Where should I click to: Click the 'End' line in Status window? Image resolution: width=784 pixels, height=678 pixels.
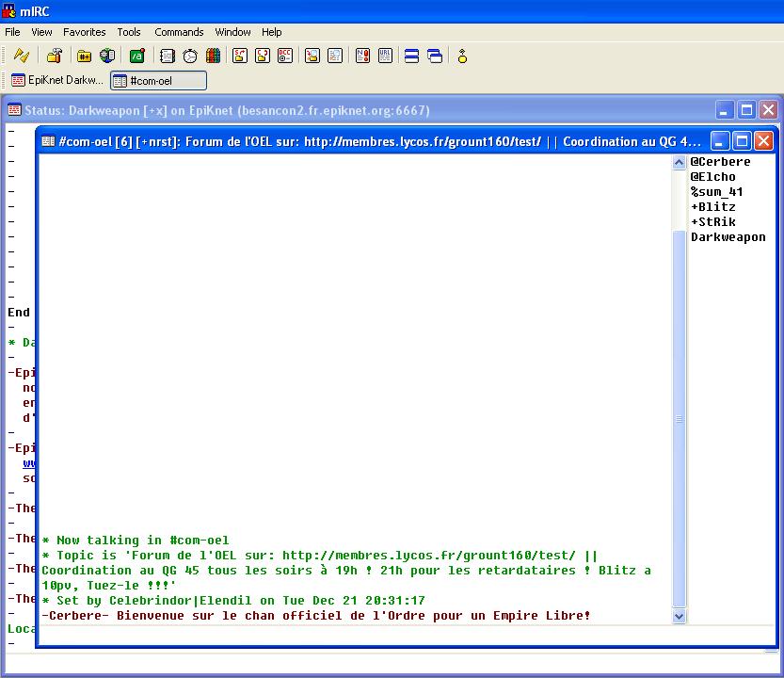(x=19, y=313)
